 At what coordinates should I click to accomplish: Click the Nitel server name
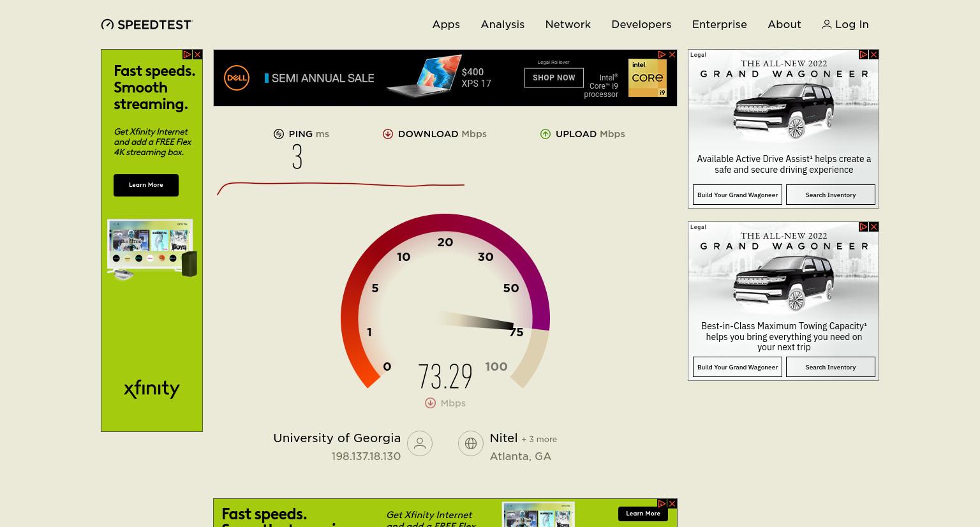(x=503, y=438)
